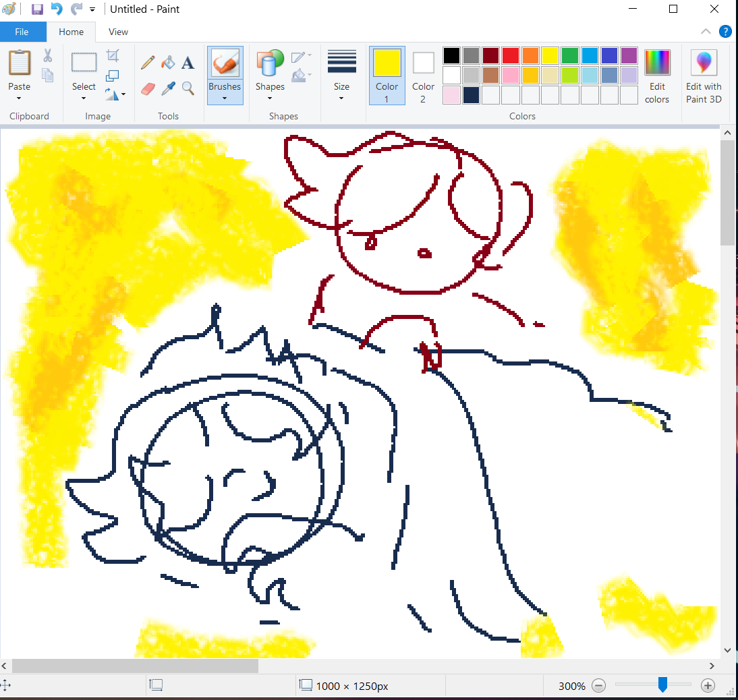Viewport: 738px width, 700px height.
Task: Switch to the View tab
Action: pyautogui.click(x=118, y=32)
